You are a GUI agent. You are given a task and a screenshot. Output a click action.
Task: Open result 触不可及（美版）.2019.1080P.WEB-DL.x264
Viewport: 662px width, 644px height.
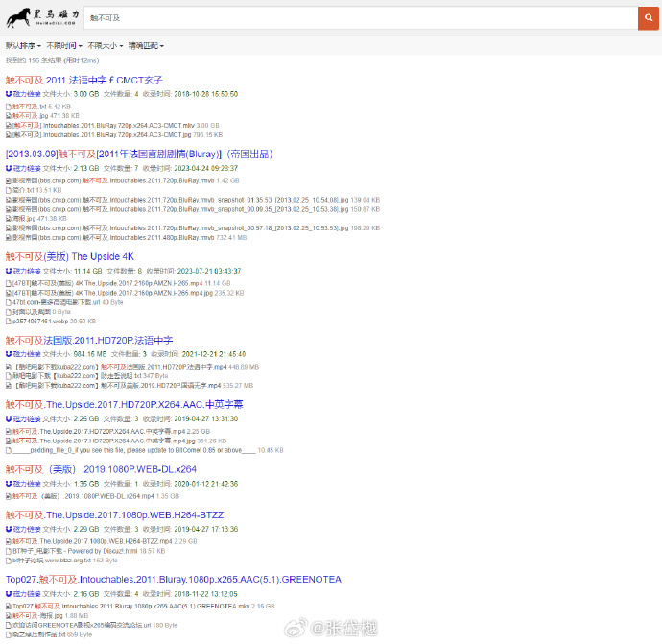pyautogui.click(x=101, y=469)
